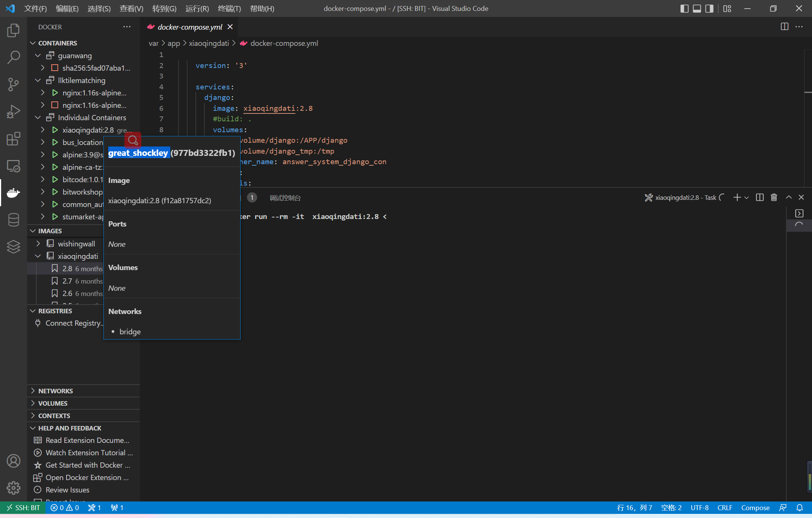Kill the terminal with trash icon
Screen dimensions: 812x518
(774, 197)
